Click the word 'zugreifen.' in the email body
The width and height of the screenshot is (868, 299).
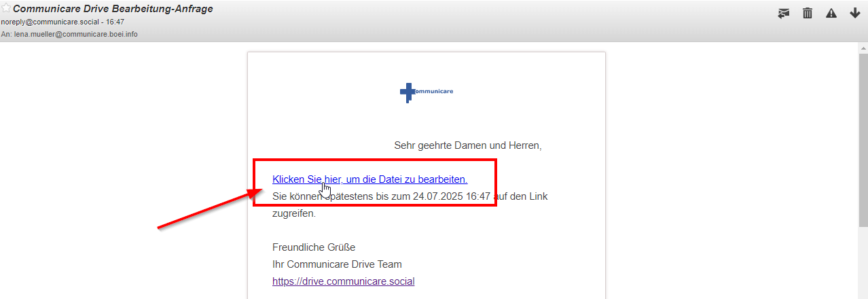(294, 213)
